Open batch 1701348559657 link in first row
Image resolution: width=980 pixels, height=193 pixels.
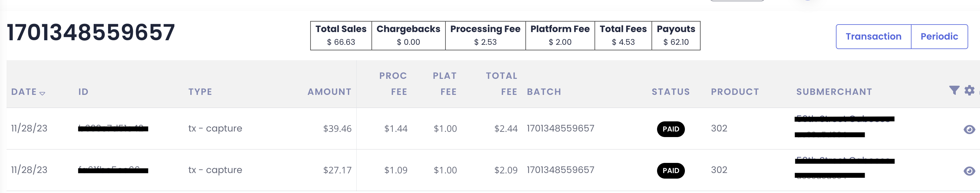coord(560,129)
